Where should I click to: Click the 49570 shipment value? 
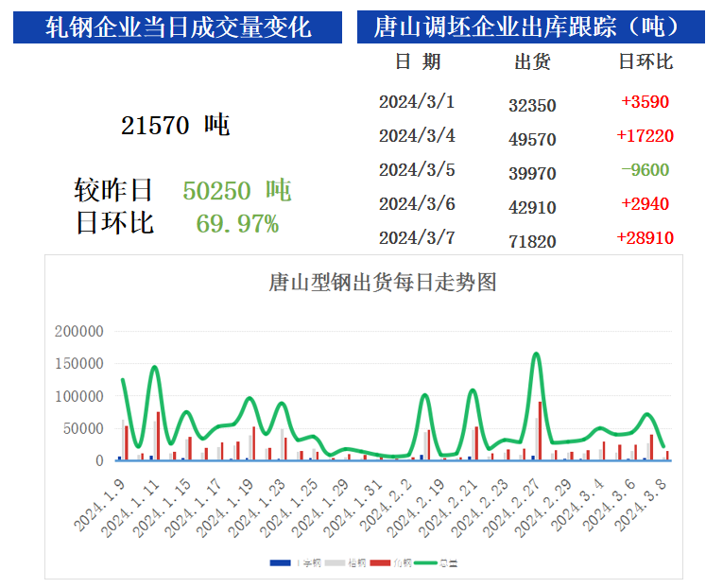point(532,139)
